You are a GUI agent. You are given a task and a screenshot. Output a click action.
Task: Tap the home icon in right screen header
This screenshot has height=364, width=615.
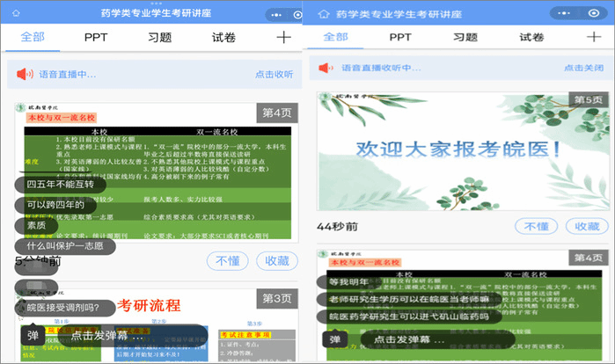click(320, 13)
